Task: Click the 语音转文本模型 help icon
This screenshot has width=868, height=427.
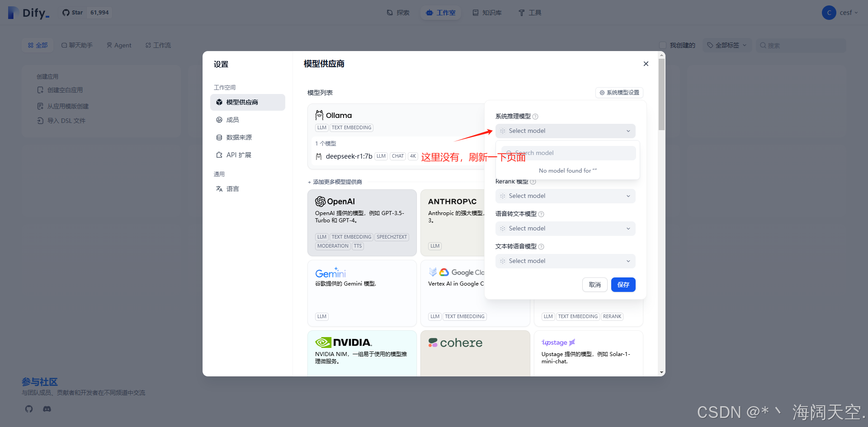Action: tap(541, 214)
